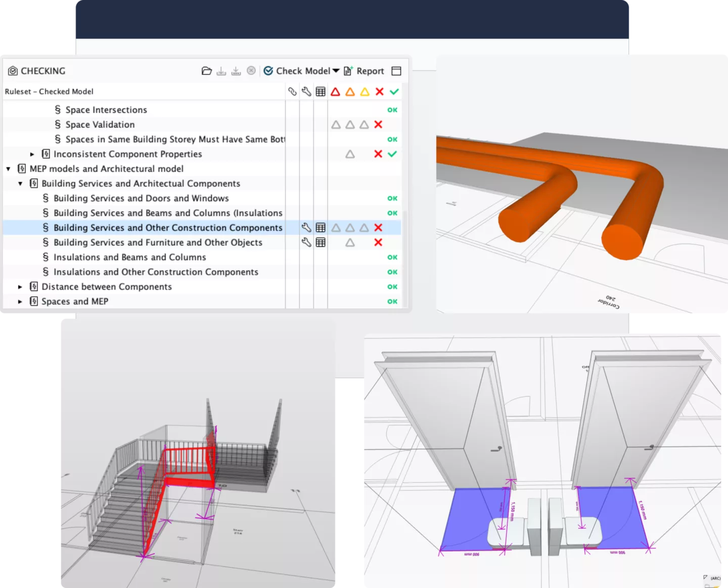Click table icon on Furniture and Other Objects row
This screenshot has width=728, height=588.
321,242
